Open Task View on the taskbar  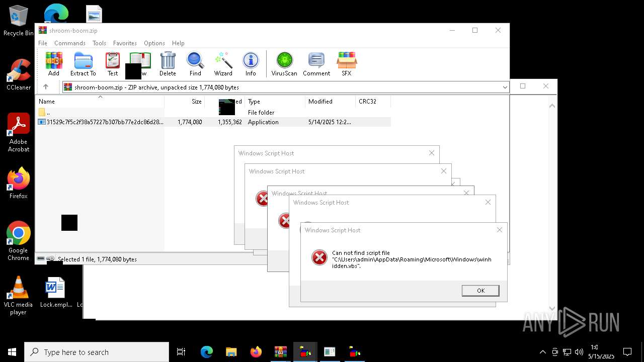181,352
